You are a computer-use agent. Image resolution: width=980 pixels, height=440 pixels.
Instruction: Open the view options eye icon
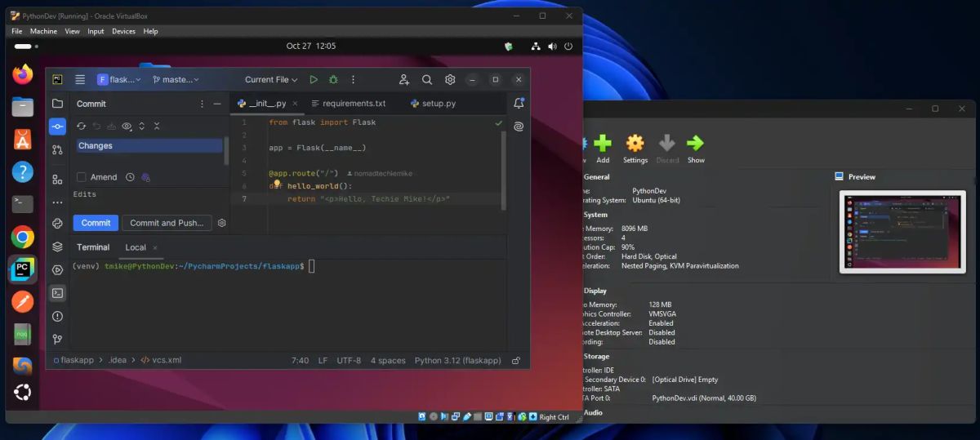coord(127,126)
